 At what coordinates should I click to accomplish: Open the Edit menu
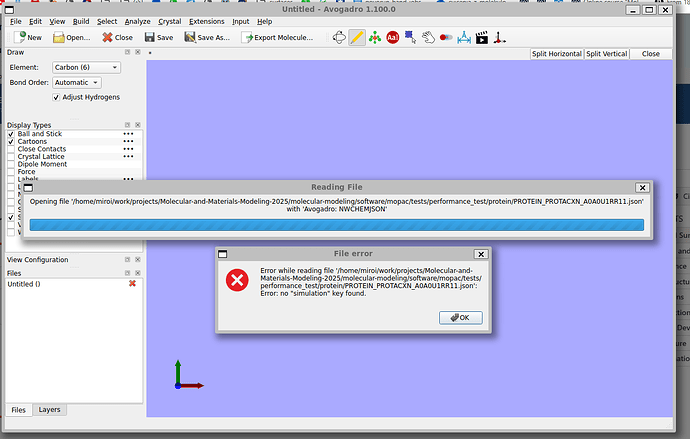36,22
